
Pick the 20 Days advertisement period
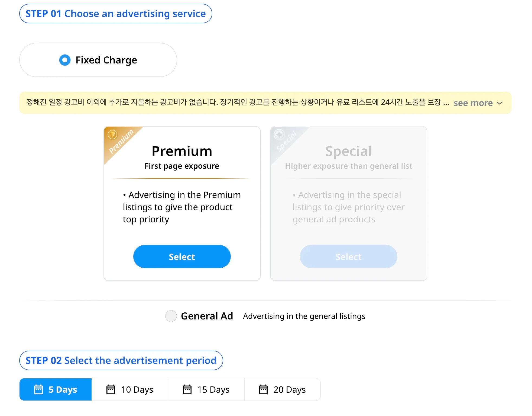pos(282,389)
